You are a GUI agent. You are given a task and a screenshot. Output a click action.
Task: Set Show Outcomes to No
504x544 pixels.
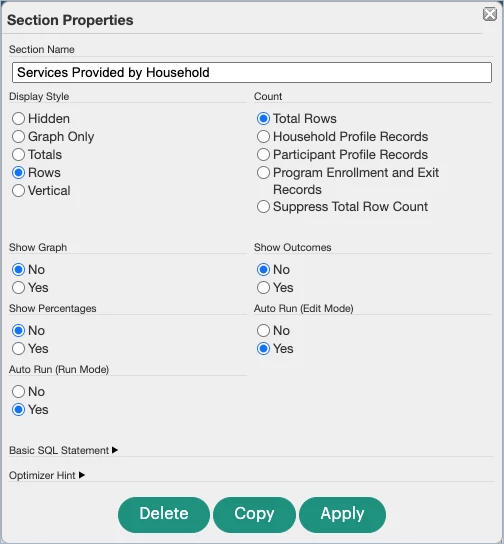263,270
